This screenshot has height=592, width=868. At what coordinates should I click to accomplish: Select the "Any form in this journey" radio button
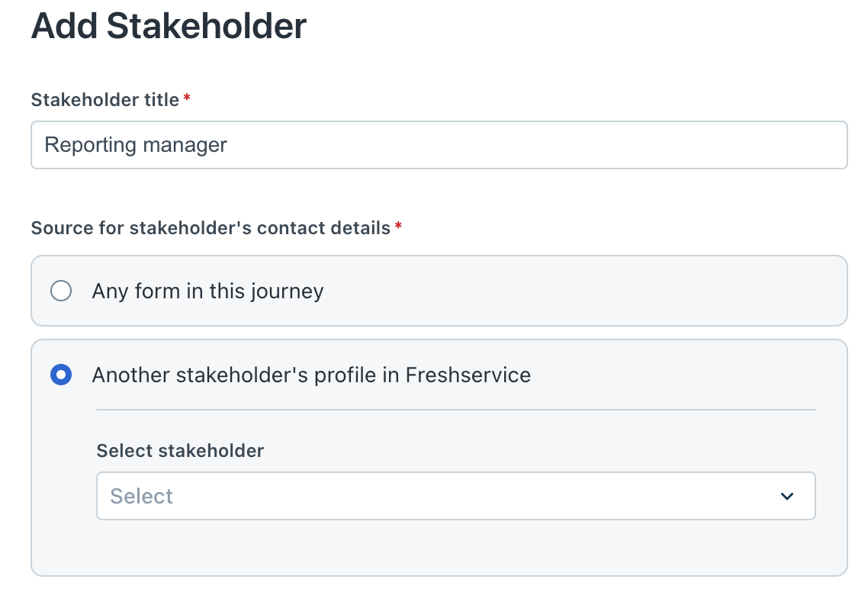pos(61,291)
